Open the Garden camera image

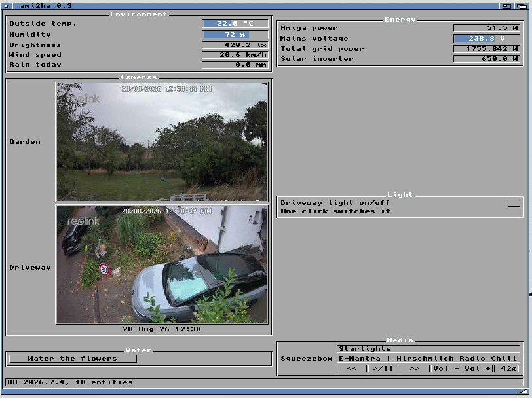162,141
